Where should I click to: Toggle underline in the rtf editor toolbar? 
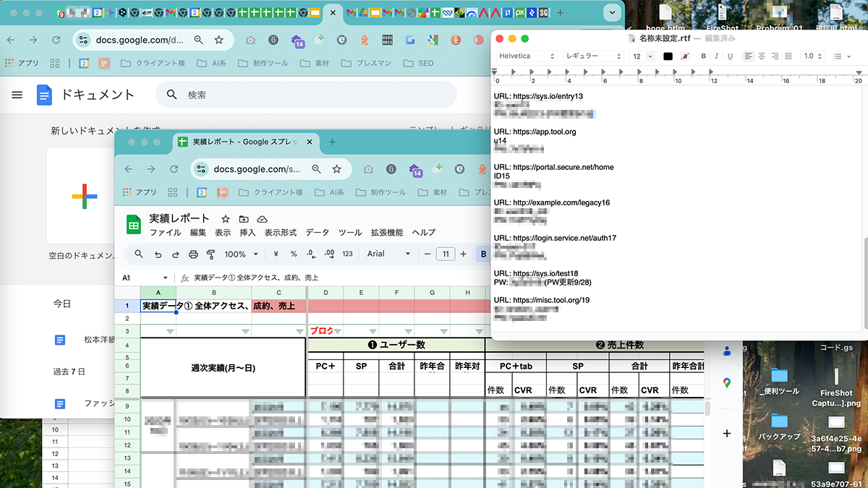tap(730, 56)
